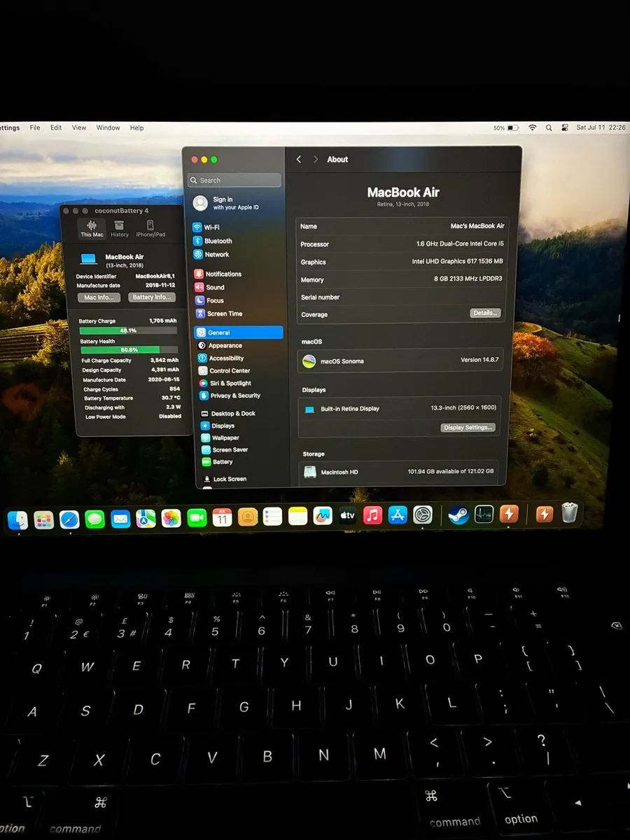Open the File menu
630x840 pixels.
pyautogui.click(x=35, y=128)
